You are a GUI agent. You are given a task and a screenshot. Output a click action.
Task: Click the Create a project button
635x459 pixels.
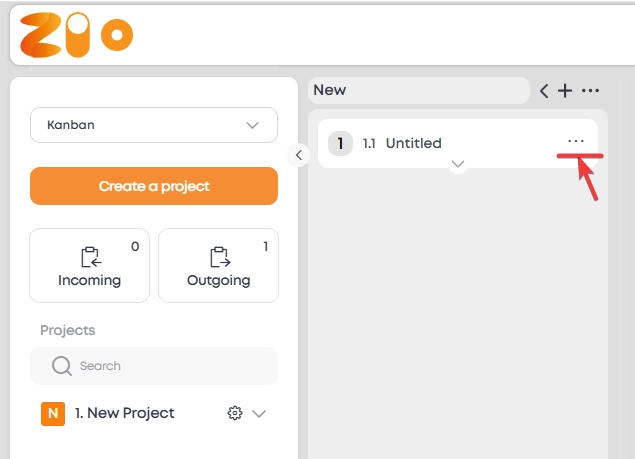tap(153, 186)
